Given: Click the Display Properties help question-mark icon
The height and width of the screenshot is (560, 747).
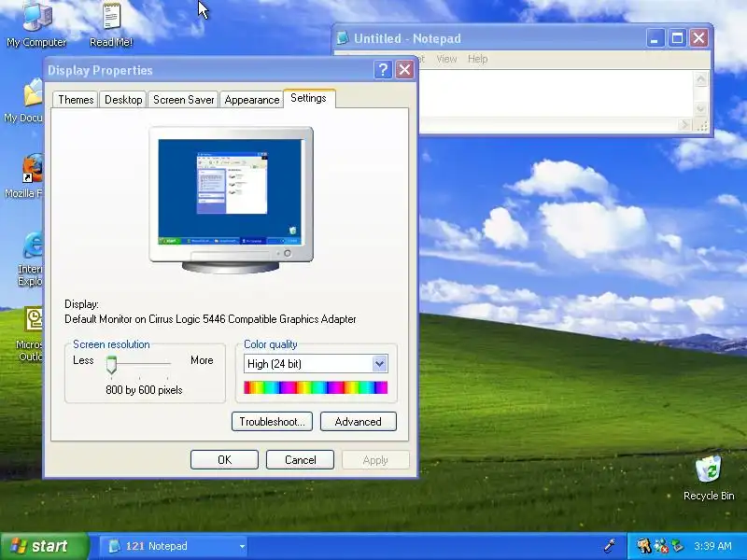Looking at the screenshot, I should (383, 70).
